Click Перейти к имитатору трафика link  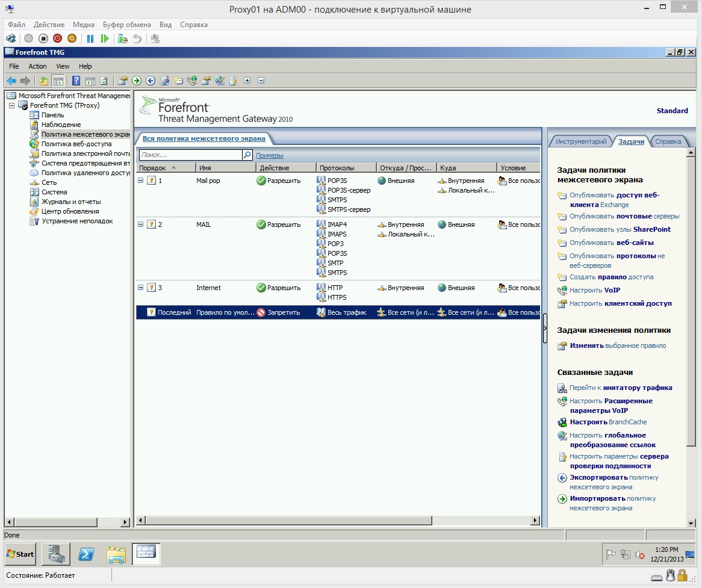621,388
